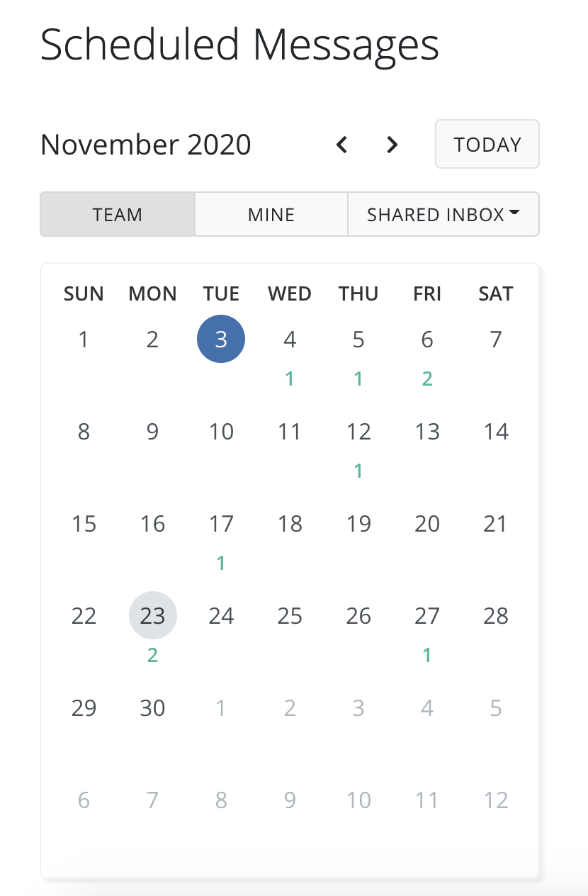Viewport: 588px width, 896px height.
Task: Click November 27 in the calendar
Action: pyautogui.click(x=427, y=616)
